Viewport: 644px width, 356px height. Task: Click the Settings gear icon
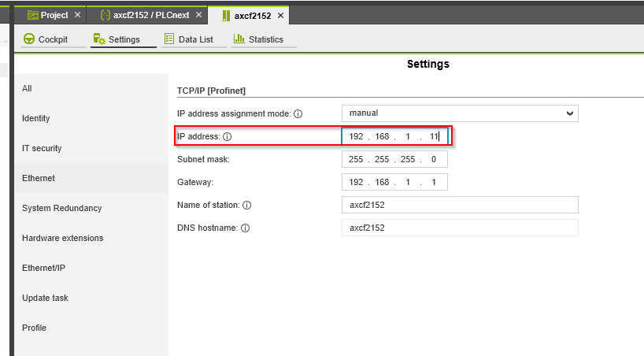click(x=99, y=39)
